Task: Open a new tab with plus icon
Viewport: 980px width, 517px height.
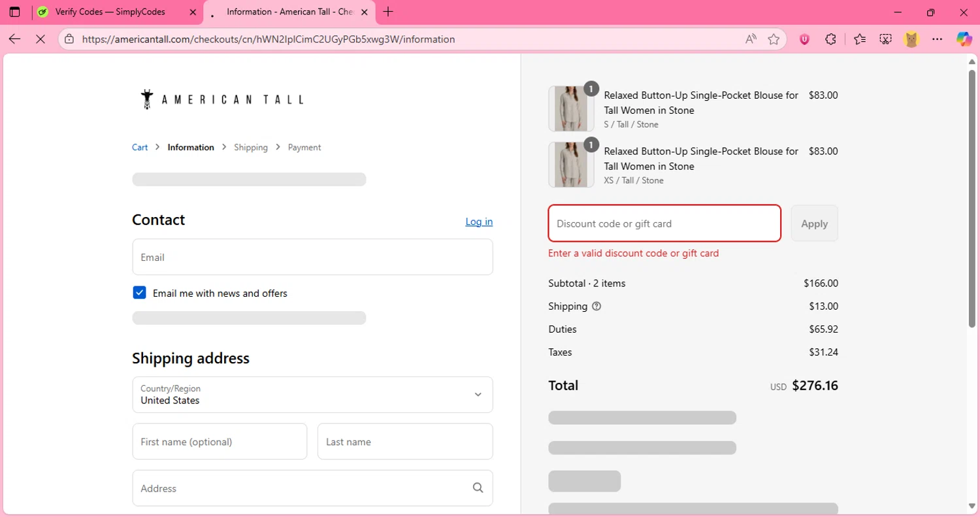Action: coord(388,12)
